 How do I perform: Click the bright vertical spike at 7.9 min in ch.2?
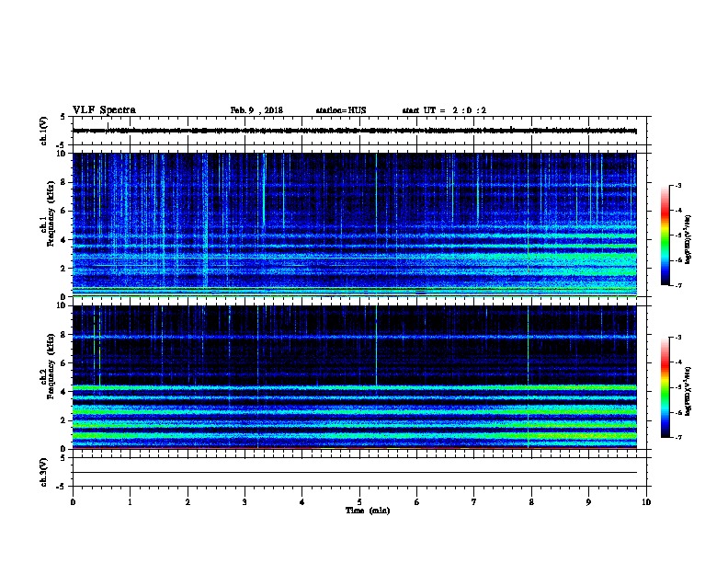tap(528, 377)
